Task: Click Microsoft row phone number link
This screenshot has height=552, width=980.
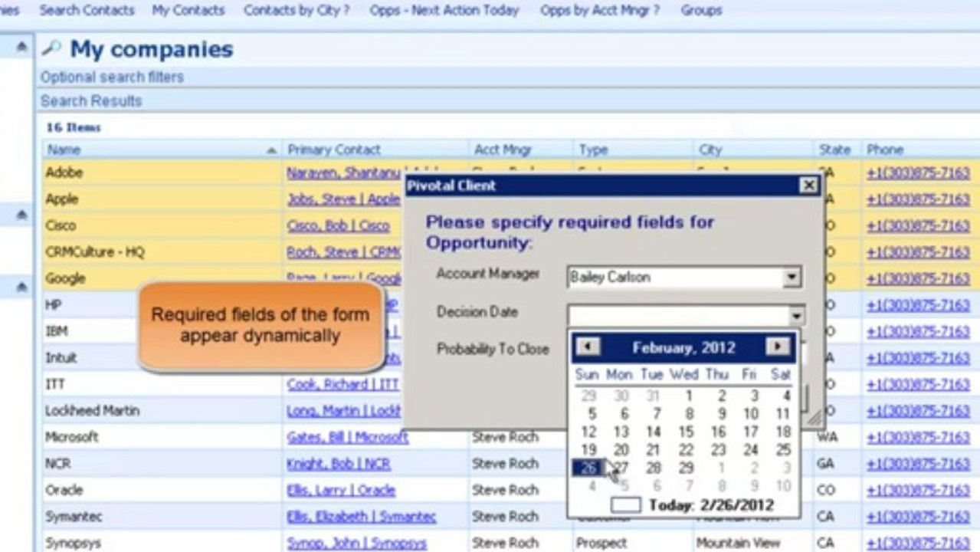Action: (x=918, y=437)
